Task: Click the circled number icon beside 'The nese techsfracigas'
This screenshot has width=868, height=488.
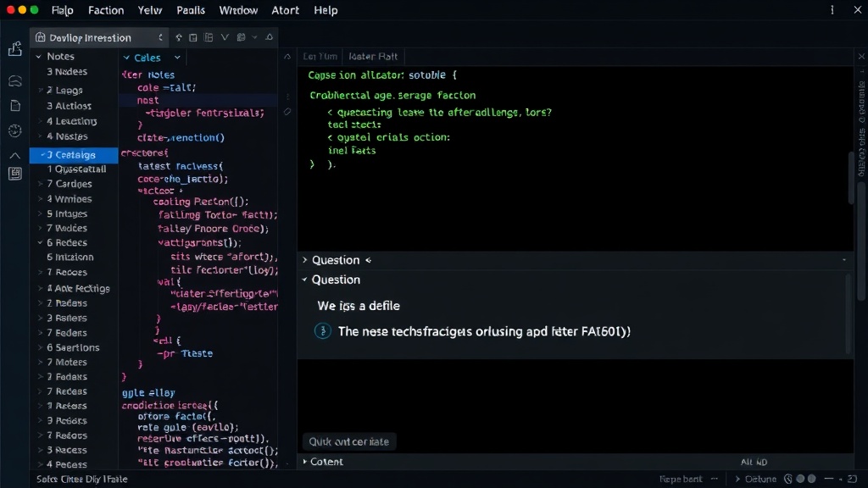Action: click(323, 331)
